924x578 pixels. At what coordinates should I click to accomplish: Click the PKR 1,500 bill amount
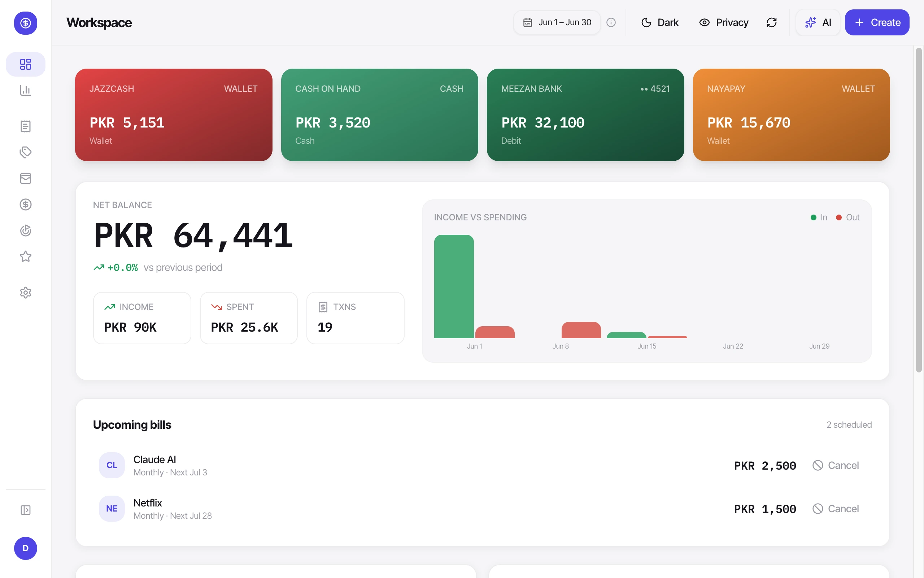tap(765, 509)
